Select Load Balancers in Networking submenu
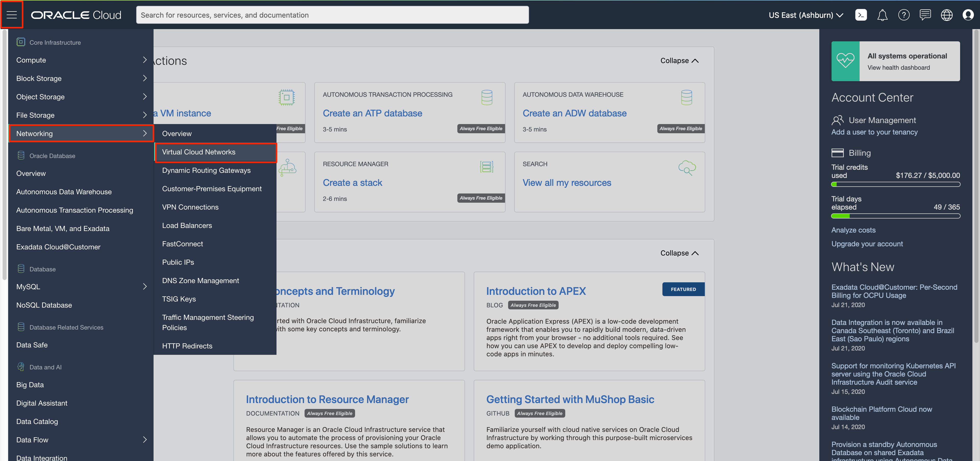980x461 pixels. pos(187,225)
